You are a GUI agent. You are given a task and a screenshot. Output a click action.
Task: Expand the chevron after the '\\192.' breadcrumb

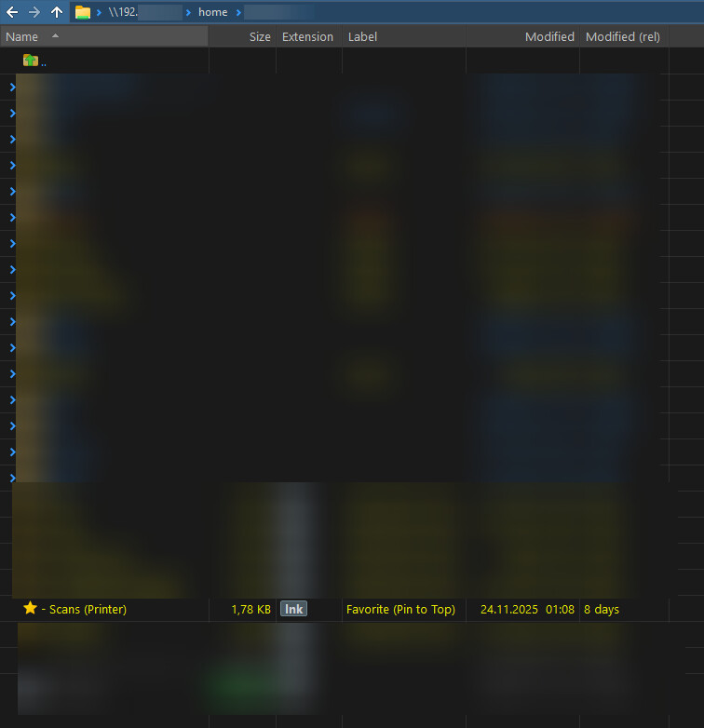(188, 12)
